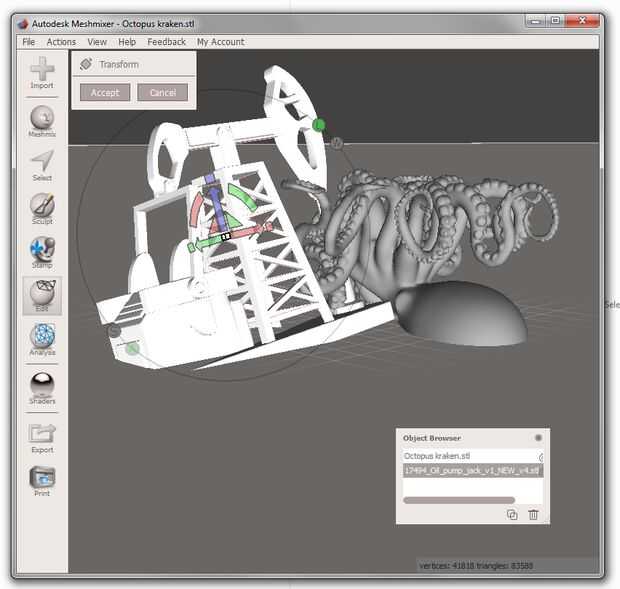This screenshot has height=589, width=620.
Task: Open the Help menu
Action: 127,42
